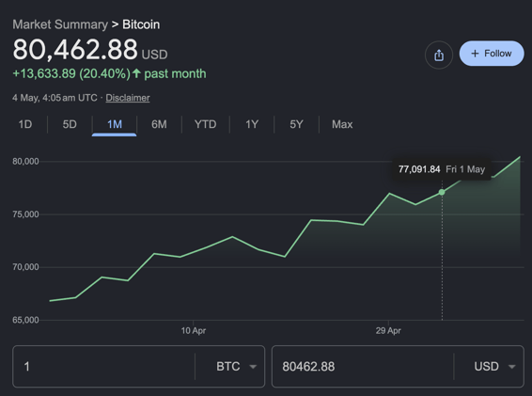Screen dimensions: 532x396
Task: Show the Max range chart
Action: tap(342, 124)
